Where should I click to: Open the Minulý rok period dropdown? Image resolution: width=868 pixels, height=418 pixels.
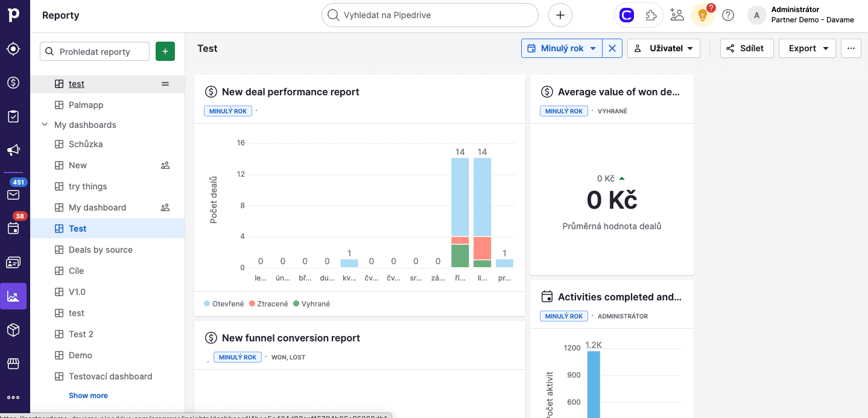click(x=562, y=48)
